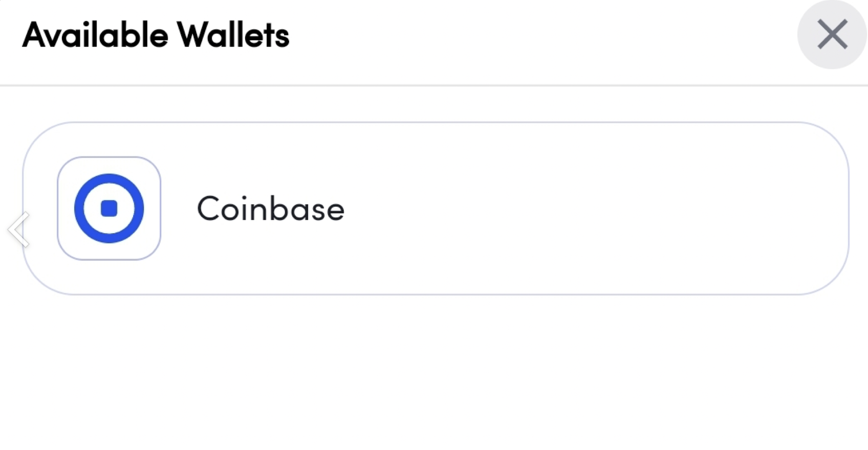Click the blue square inside Coinbase logo

pos(109,208)
